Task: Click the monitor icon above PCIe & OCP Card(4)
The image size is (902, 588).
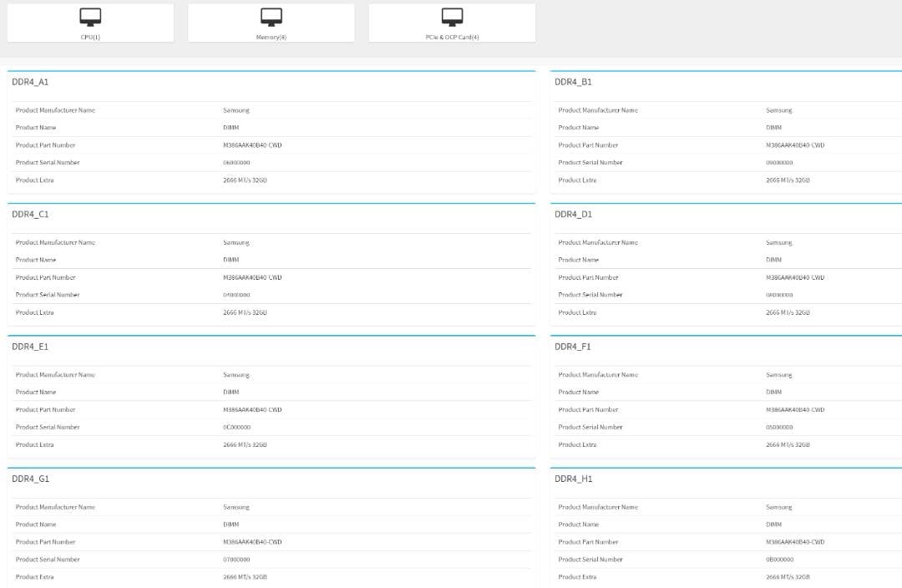Action: tap(452, 17)
